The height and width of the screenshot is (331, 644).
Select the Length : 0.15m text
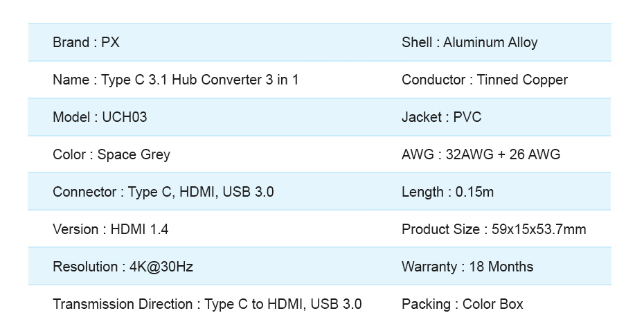pyautogui.click(x=447, y=193)
